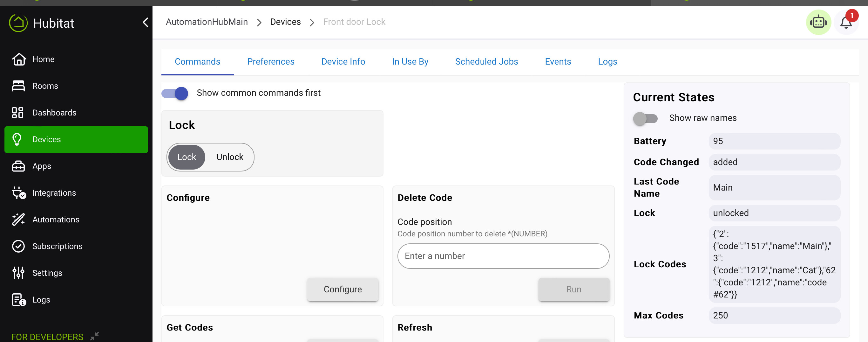
Task: Toggle Show raw names switch
Action: (x=645, y=119)
